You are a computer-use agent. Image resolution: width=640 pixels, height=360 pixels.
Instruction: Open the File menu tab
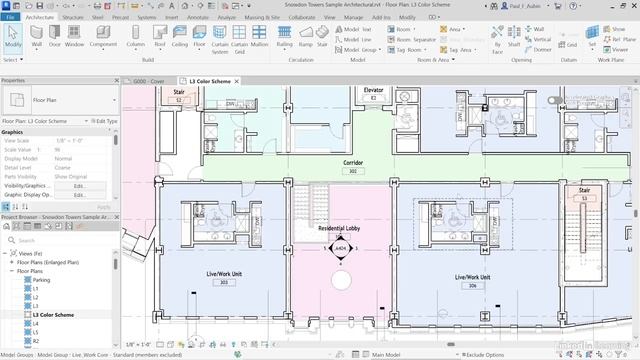[x=10, y=17]
